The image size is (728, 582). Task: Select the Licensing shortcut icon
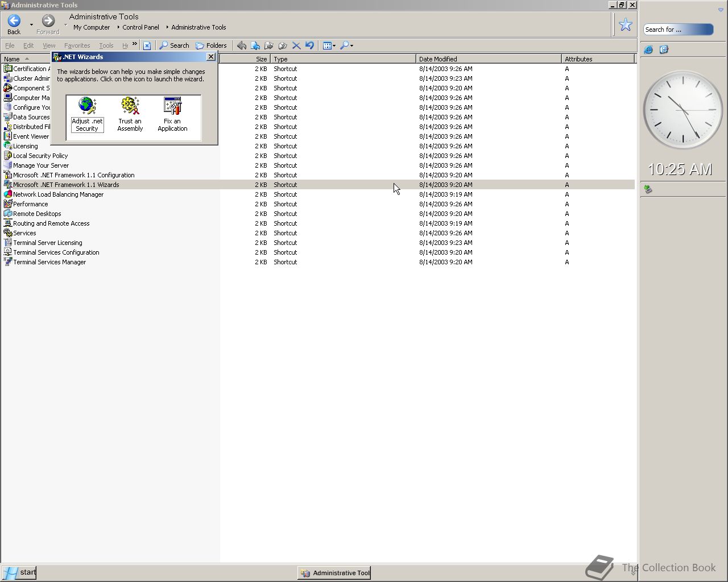8,146
